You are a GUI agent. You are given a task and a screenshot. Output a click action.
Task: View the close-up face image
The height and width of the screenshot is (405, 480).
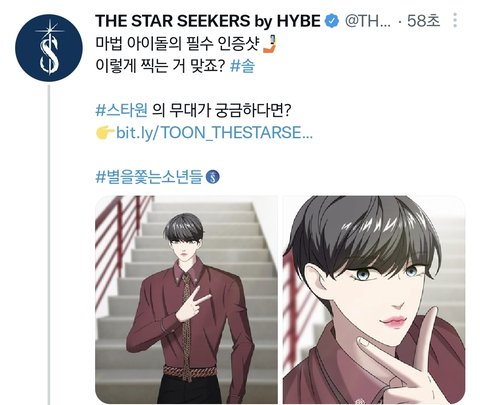pyautogui.click(x=374, y=299)
